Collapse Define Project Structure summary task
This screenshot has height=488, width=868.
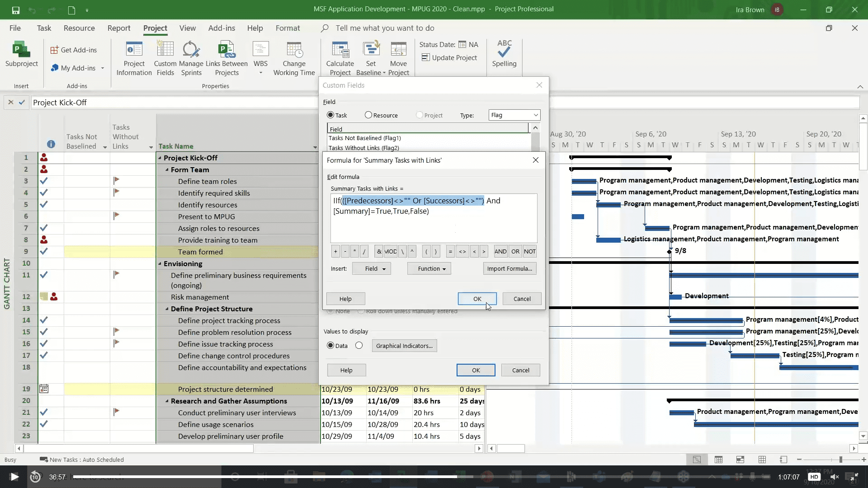click(x=167, y=309)
